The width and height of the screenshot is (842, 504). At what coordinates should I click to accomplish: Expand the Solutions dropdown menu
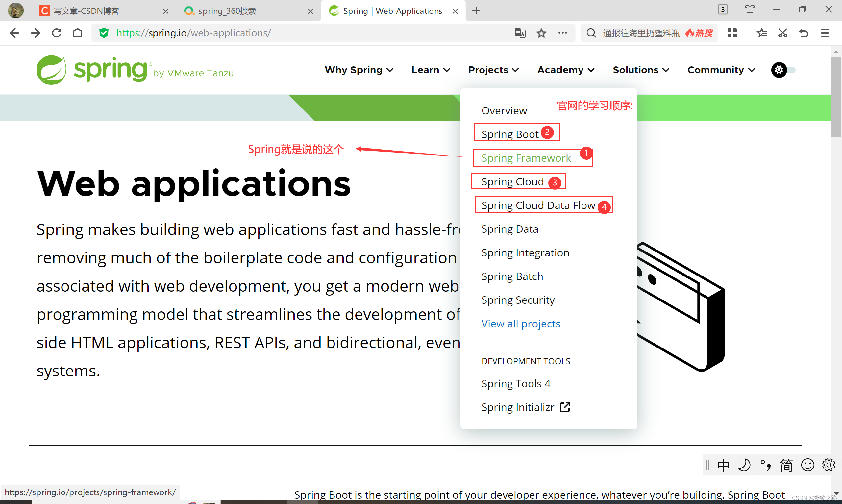641,70
